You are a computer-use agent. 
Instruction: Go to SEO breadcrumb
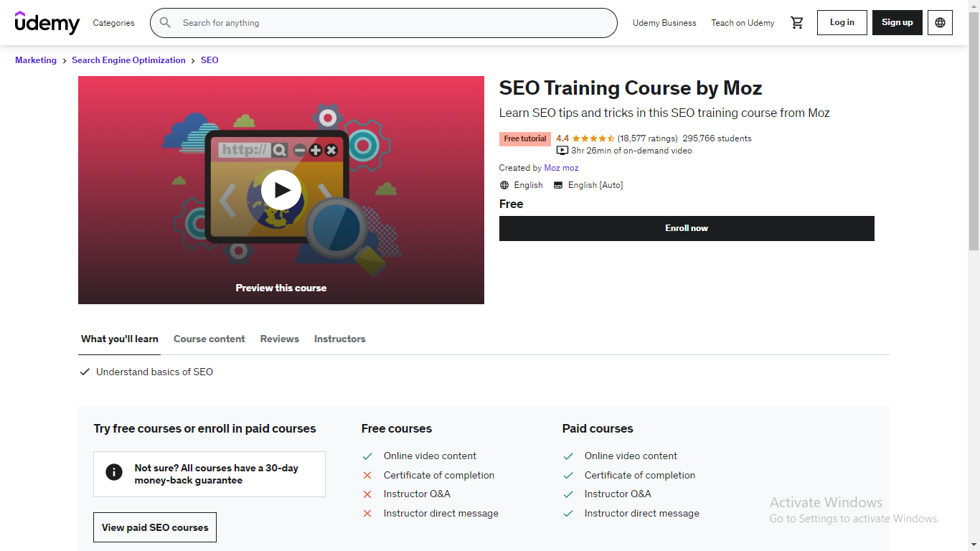pos(209,60)
